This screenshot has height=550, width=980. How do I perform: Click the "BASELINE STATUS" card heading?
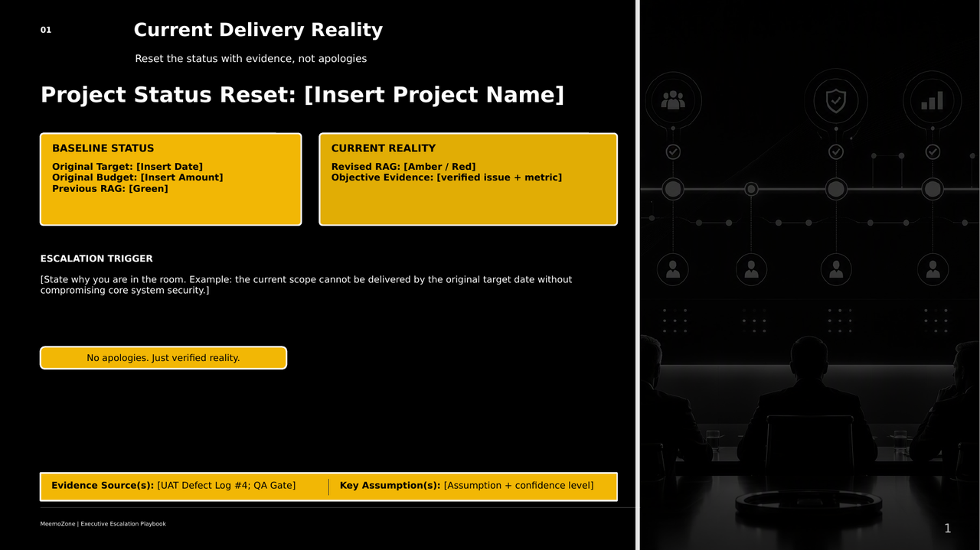103,148
